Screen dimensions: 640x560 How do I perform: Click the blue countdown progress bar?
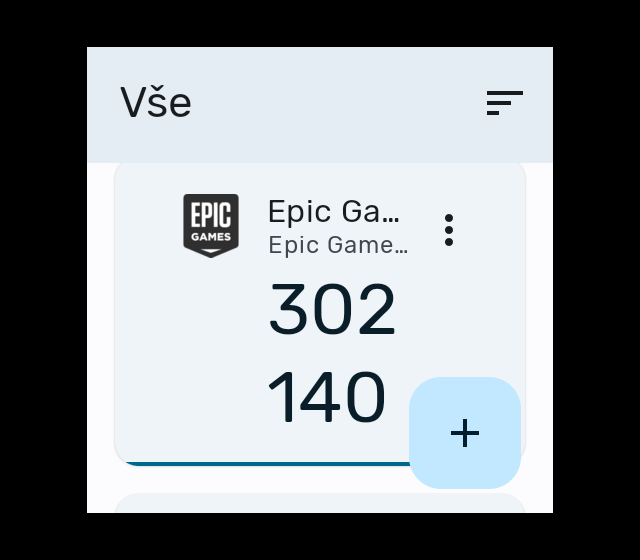(x=260, y=463)
